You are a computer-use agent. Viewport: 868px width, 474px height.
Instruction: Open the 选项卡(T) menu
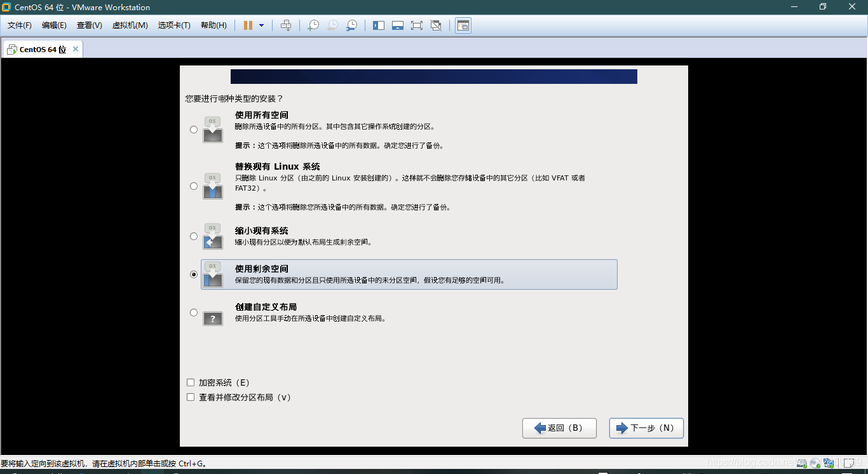click(x=174, y=25)
